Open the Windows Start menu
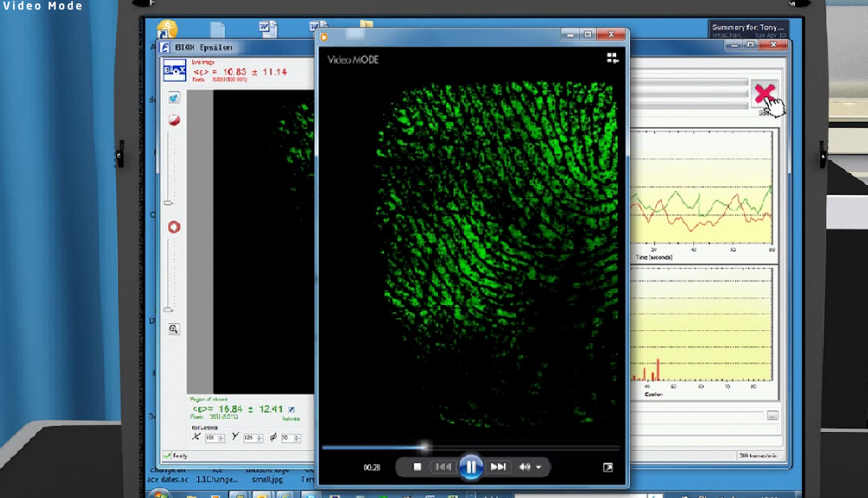 click(159, 494)
